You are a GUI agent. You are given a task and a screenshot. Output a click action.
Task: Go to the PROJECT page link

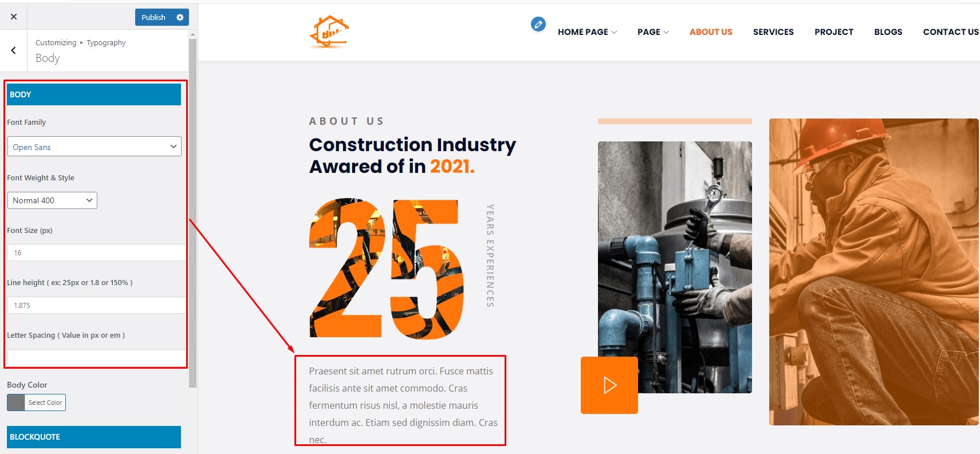tap(834, 32)
